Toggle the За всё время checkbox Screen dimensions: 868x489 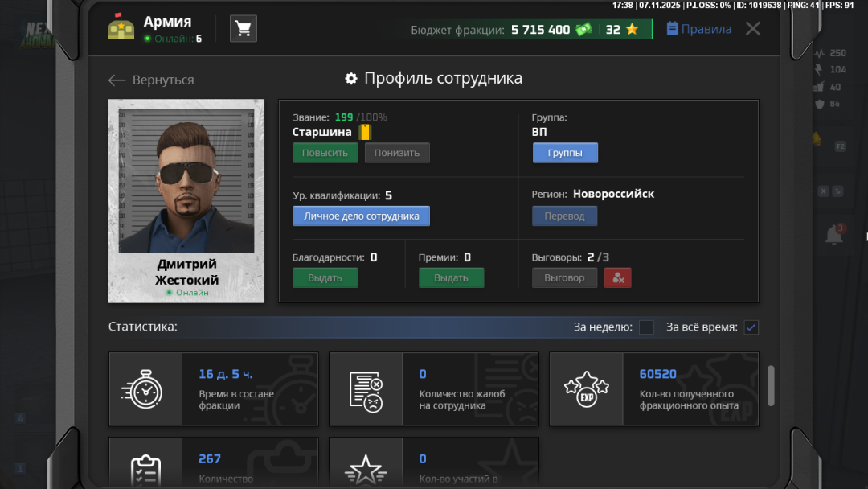[751, 327]
